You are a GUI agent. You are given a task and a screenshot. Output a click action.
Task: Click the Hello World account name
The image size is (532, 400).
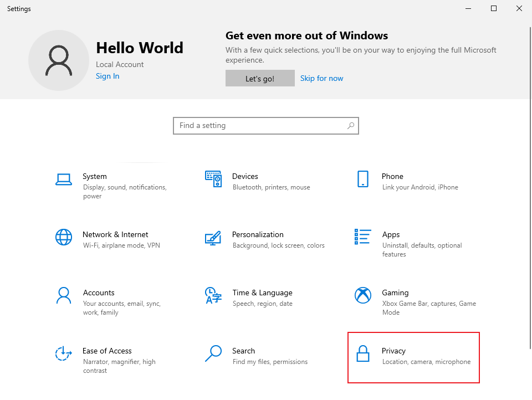pyautogui.click(x=140, y=48)
